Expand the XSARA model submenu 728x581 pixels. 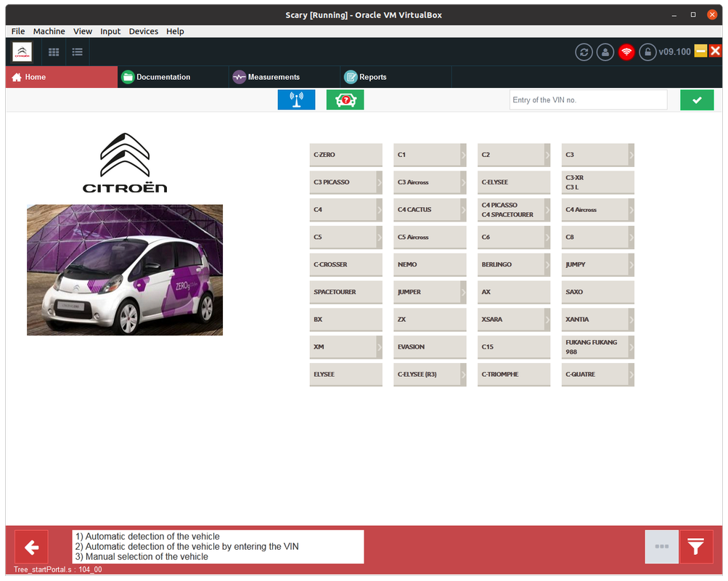point(547,319)
